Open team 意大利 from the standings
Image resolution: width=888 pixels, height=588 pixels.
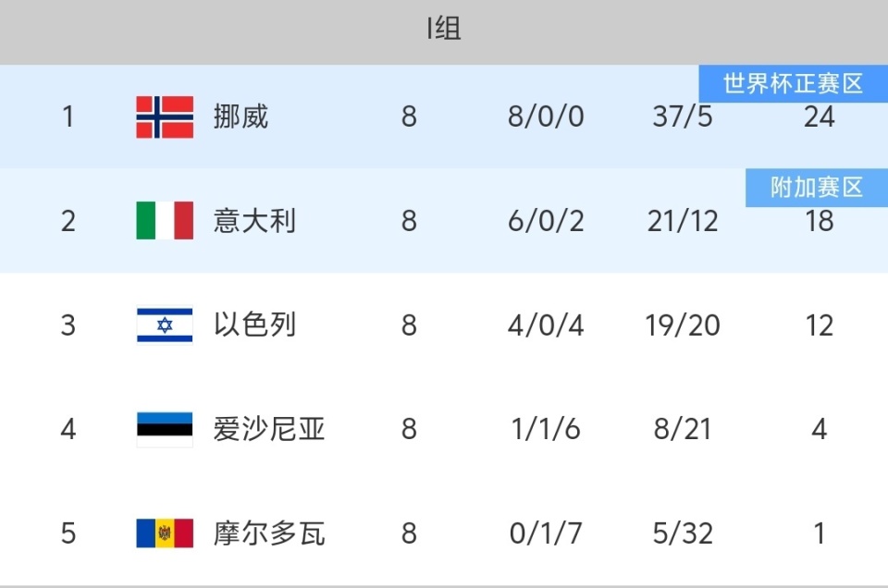pyautogui.click(x=254, y=221)
